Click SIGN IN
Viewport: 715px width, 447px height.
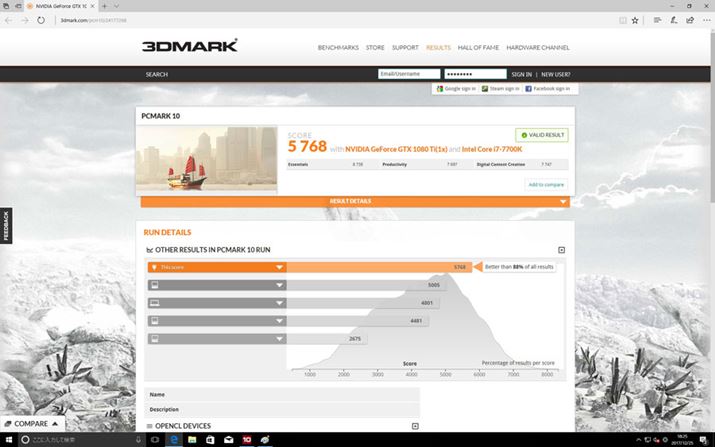point(522,74)
